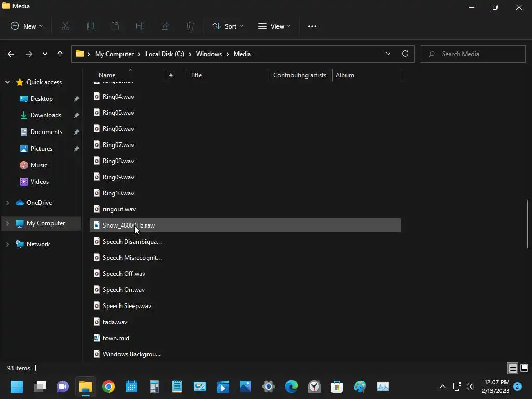Switch to Details view in status bar
The width and height of the screenshot is (532, 399).
(x=513, y=368)
